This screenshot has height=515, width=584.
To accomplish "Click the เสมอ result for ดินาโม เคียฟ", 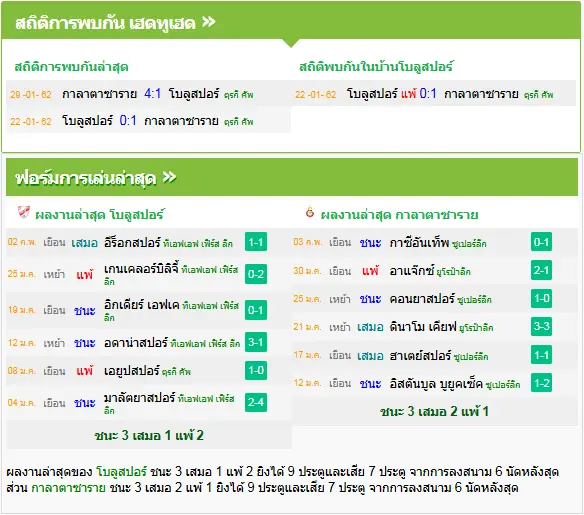I will click(x=370, y=327).
